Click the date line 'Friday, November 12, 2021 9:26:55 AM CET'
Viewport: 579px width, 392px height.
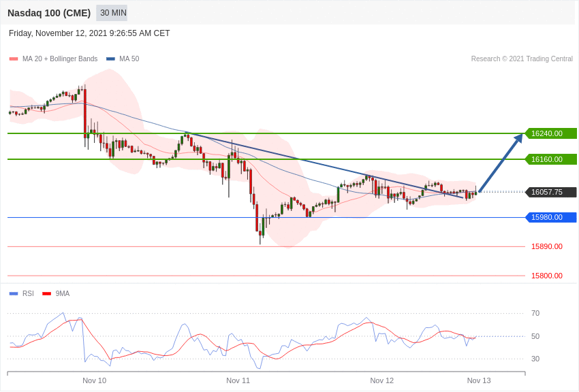click(x=89, y=33)
